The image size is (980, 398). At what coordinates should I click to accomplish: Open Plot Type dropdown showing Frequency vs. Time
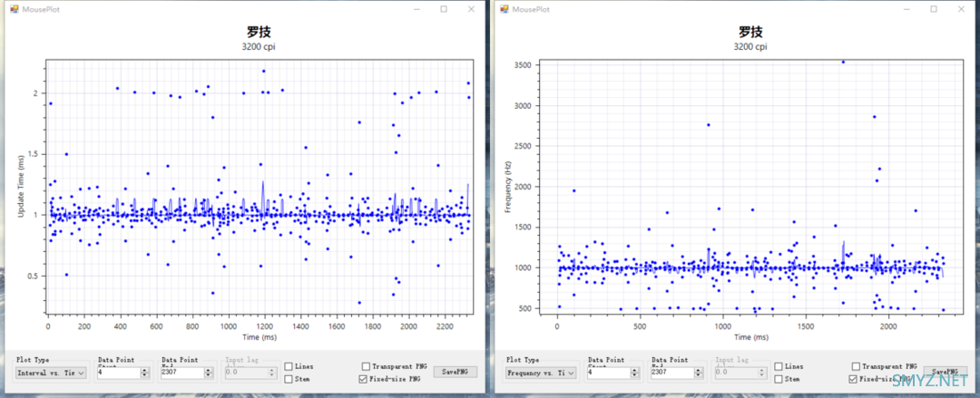point(541,373)
